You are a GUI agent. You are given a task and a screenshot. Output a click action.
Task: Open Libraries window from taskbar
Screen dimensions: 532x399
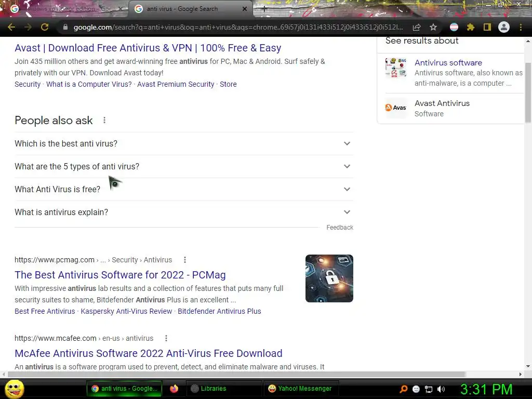tap(224, 389)
